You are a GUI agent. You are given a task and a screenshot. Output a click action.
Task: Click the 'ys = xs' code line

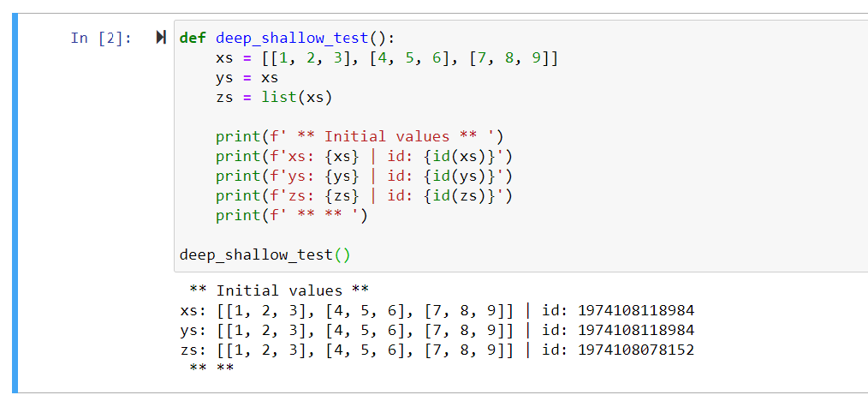[x=247, y=77]
